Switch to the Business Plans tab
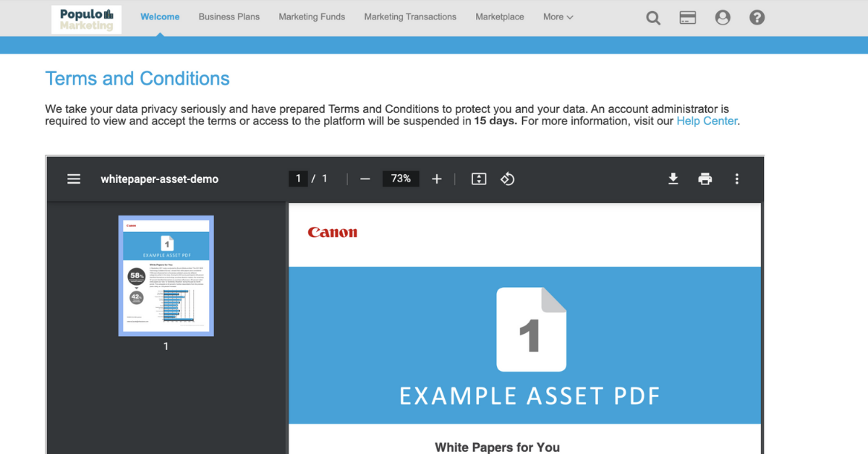Screen dimensions: 868x454 point(229,17)
